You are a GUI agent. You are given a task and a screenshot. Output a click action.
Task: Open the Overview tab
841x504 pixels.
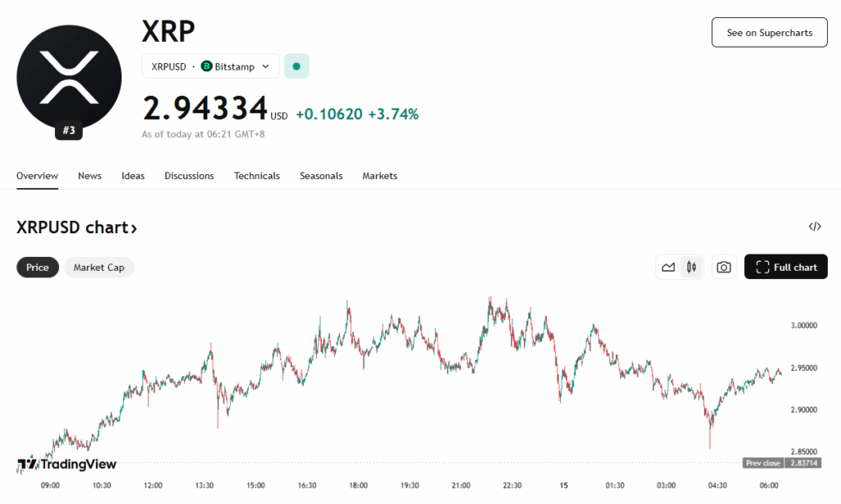(37, 176)
